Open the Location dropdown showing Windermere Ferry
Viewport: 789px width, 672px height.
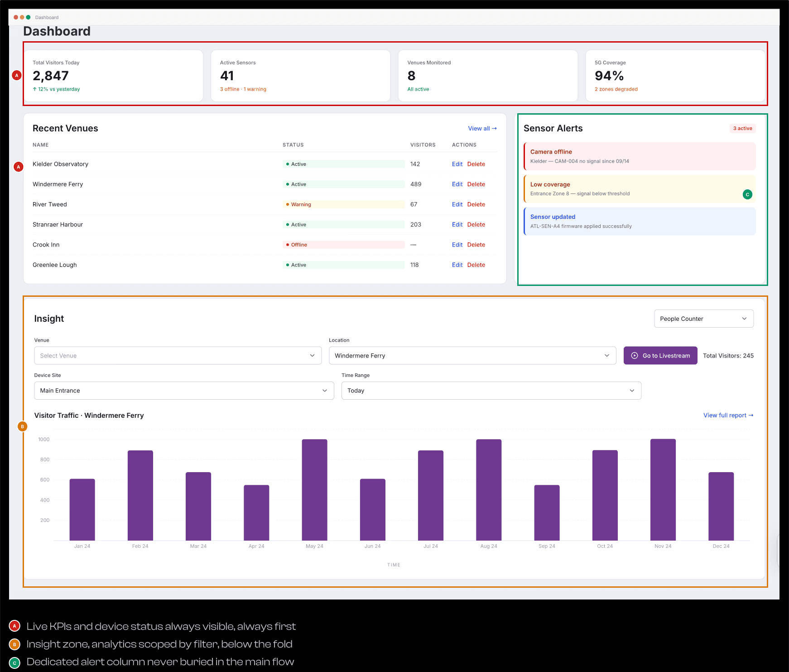tap(472, 356)
